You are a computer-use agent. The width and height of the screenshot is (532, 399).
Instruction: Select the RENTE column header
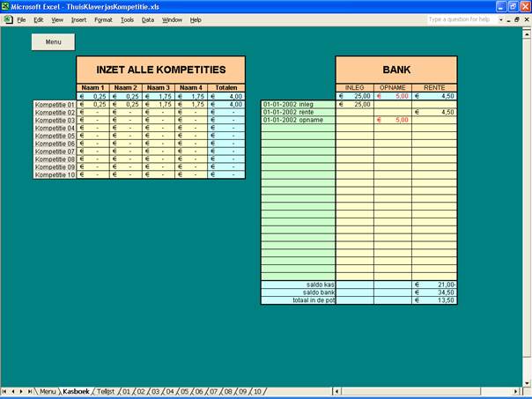coord(434,88)
